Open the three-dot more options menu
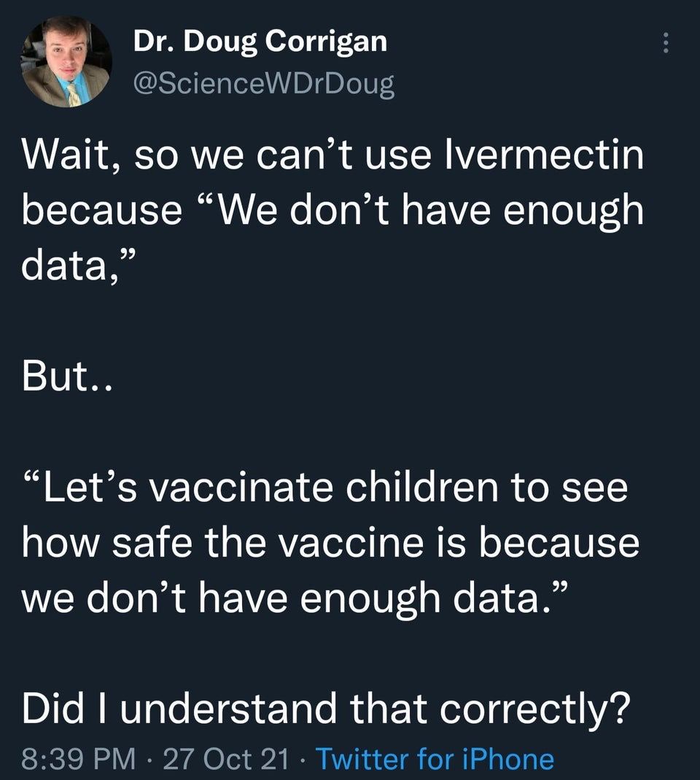 point(664,45)
